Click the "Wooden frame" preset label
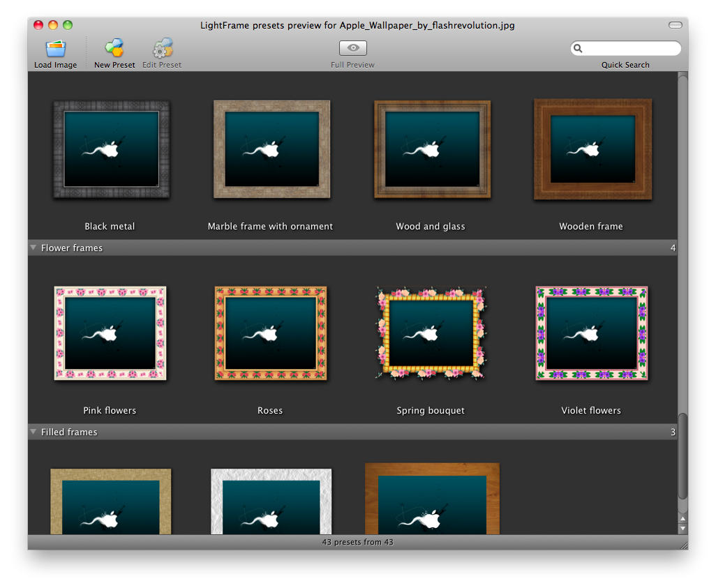This screenshot has width=716, height=588. pyautogui.click(x=591, y=227)
